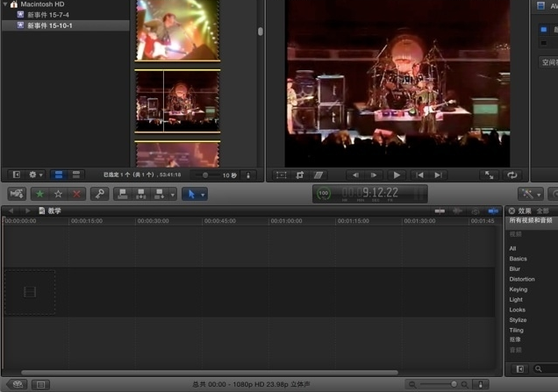Collapse the Macintosh HD disclosure triangle
The width and height of the screenshot is (558, 392).
pyautogui.click(x=4, y=4)
